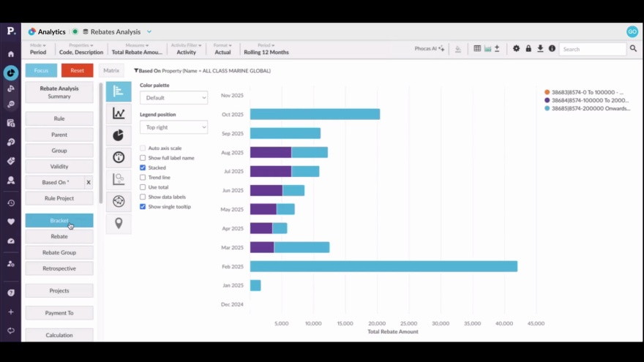Select the Validity dimension
The width and height of the screenshot is (644, 362).
(x=59, y=166)
